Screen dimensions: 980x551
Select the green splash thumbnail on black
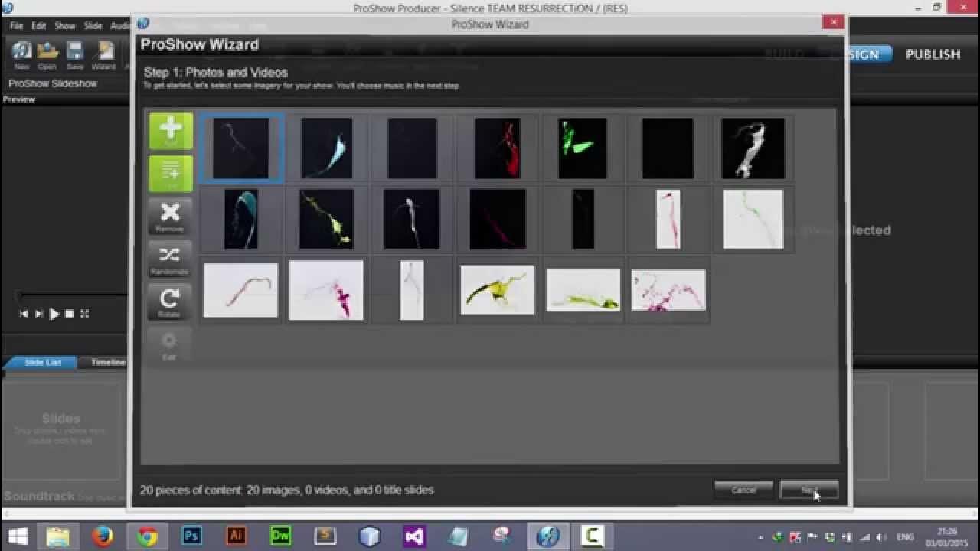point(583,148)
